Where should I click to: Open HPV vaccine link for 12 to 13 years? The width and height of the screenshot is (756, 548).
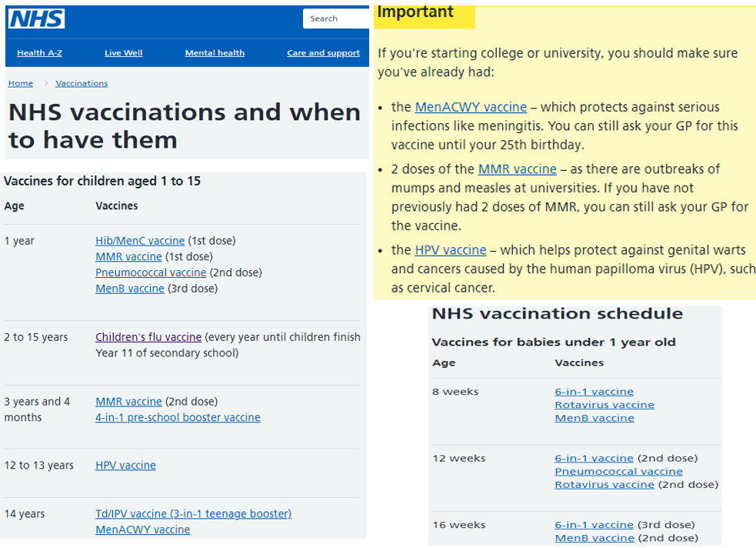(126, 466)
